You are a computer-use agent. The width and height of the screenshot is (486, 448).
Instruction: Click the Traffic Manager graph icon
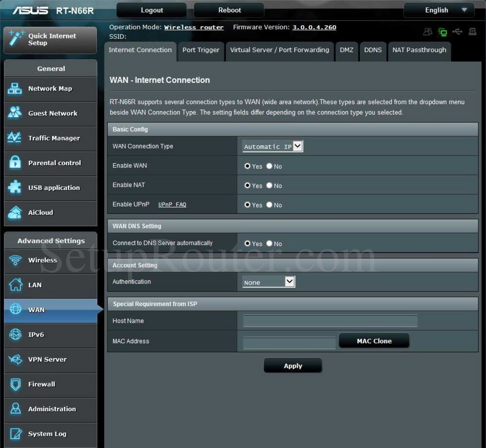click(15, 137)
